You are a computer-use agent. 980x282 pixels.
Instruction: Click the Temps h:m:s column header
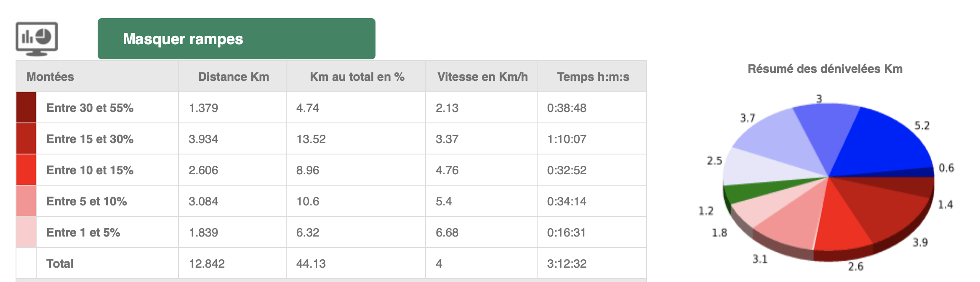pyautogui.click(x=593, y=77)
